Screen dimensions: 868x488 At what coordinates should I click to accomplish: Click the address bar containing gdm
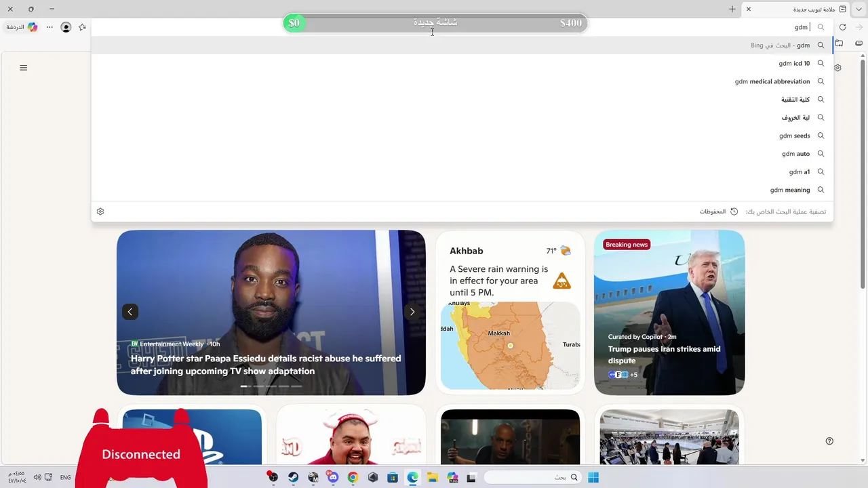point(462,27)
